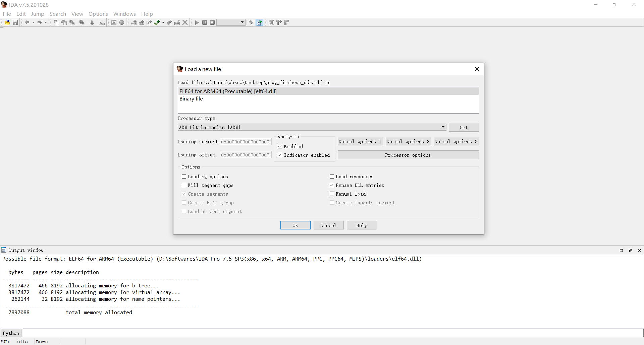Enable the Loading options checkbox
Screen dimensions: 644x345
[x=184, y=177]
